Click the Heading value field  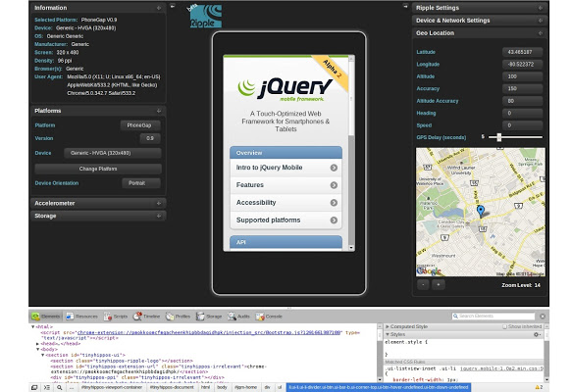(522, 113)
